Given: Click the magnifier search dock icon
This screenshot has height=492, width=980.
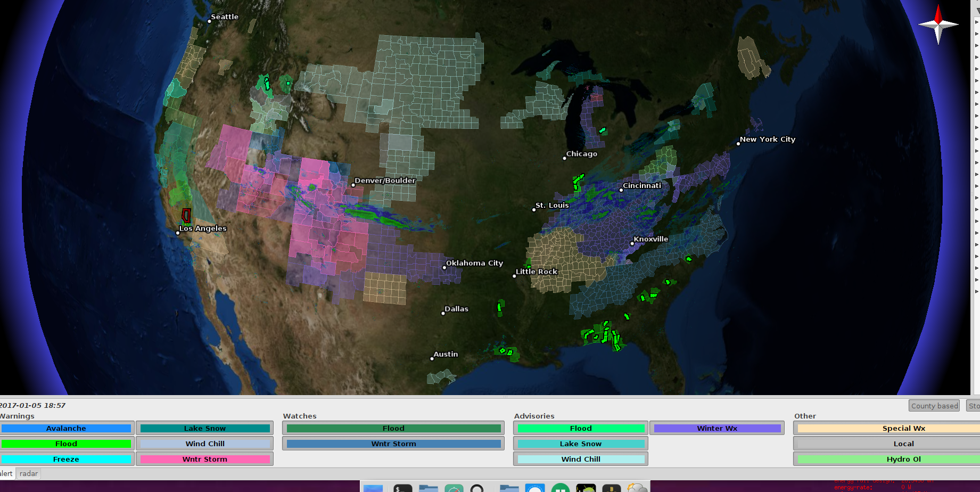Looking at the screenshot, I should tap(477, 488).
